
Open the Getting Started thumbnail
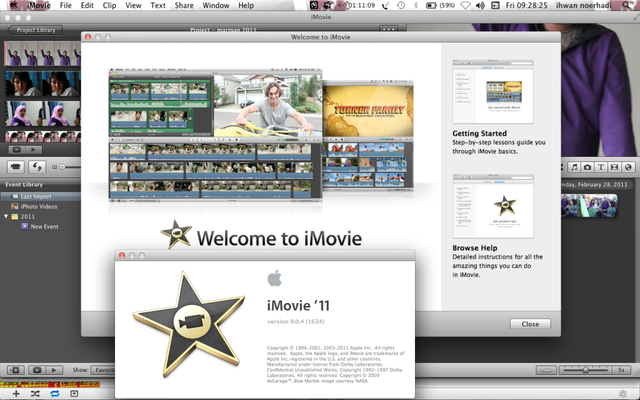(493, 92)
